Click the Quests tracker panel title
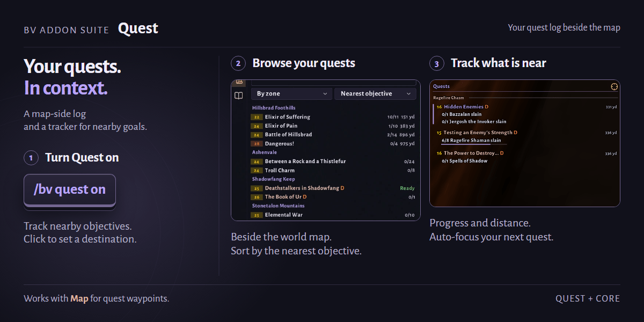Screen dimensions: 644x322 point(441,86)
